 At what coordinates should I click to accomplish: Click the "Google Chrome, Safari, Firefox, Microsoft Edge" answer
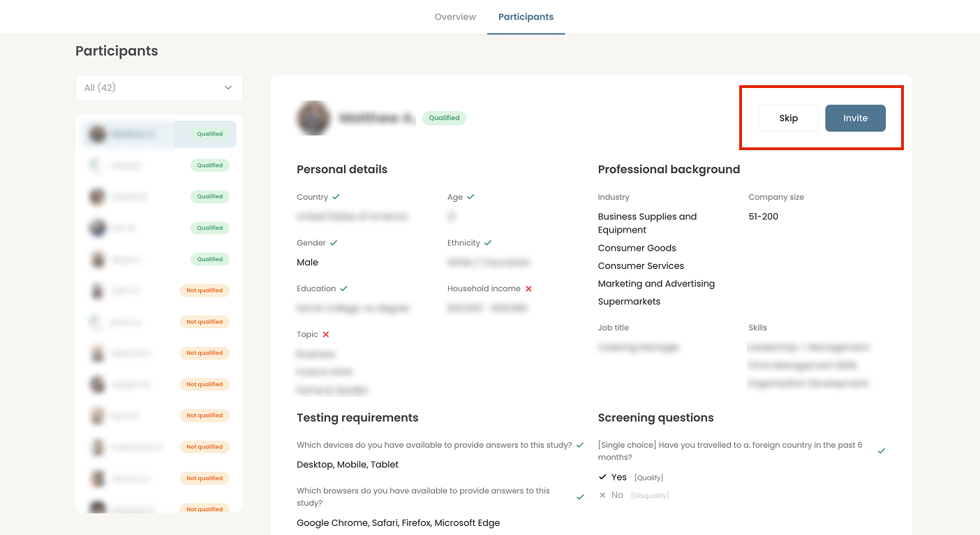pyautogui.click(x=398, y=523)
